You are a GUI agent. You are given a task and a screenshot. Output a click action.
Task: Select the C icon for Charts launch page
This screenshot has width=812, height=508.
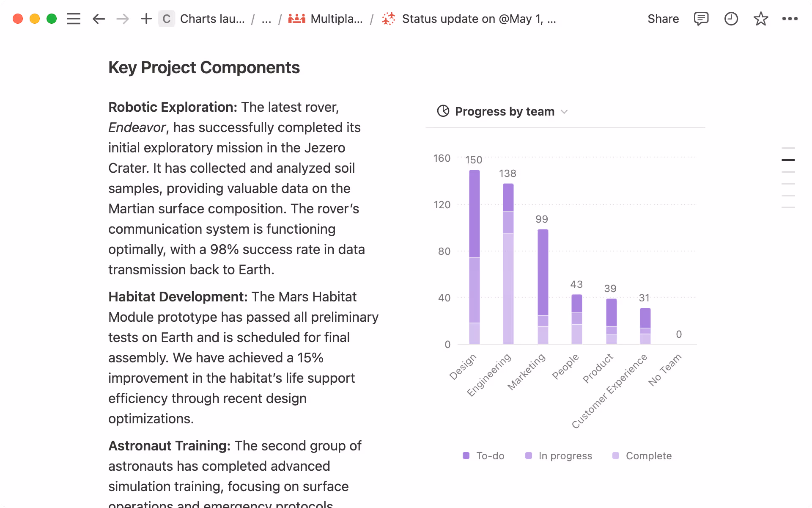tap(167, 19)
